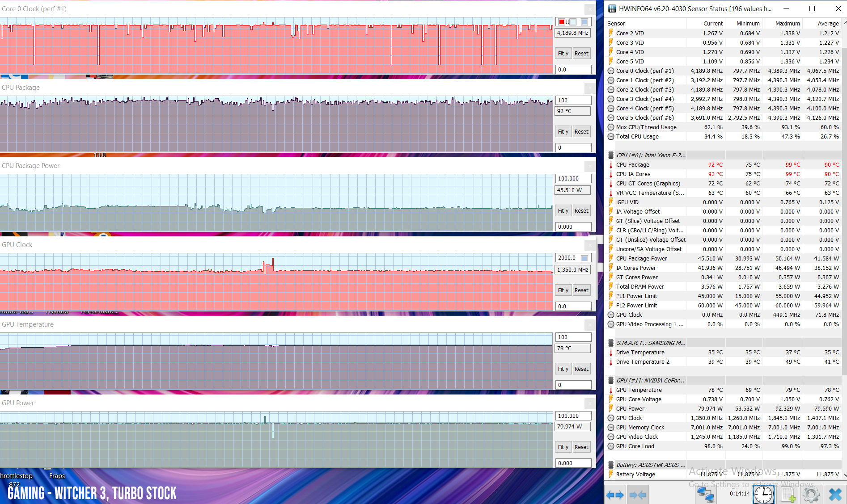
Task: Click the drive icon of the S.M.A.R.T. SAMSUNG group
Action: click(611, 343)
